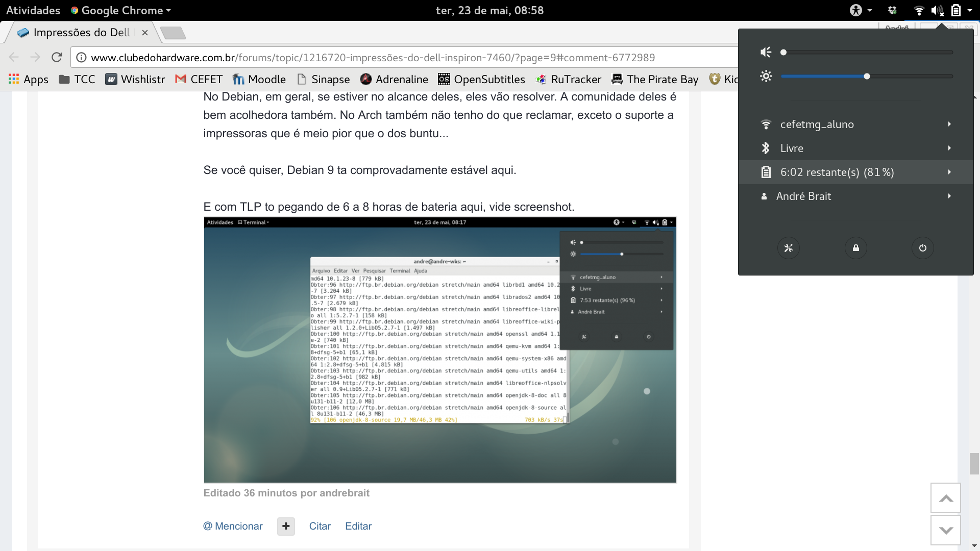Image resolution: width=980 pixels, height=551 pixels.
Task: Click the muted volume speaker icon
Action: (x=766, y=52)
